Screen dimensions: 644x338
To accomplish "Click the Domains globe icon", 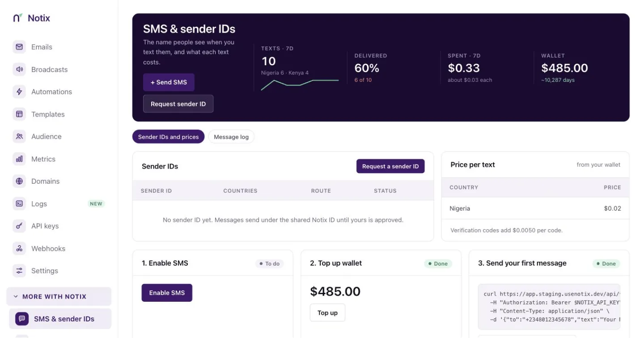I will 19,181.
